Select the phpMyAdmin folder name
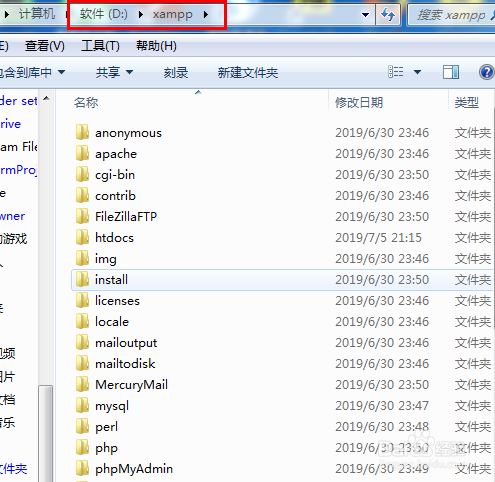The image size is (495, 482). (x=134, y=469)
